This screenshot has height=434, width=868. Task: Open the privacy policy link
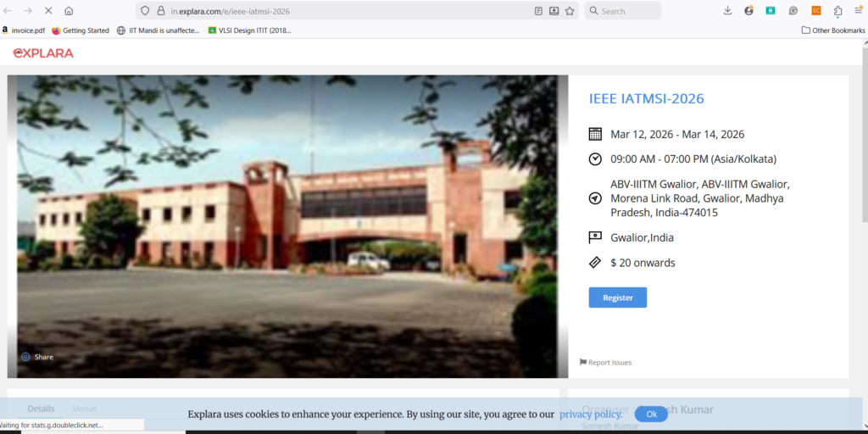pos(590,415)
